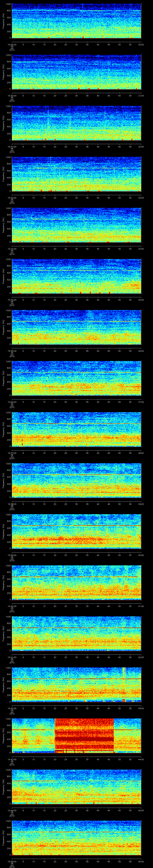Open the spectrogram starting at 19:38:00
This screenshot has height=868, width=153.
76,481
